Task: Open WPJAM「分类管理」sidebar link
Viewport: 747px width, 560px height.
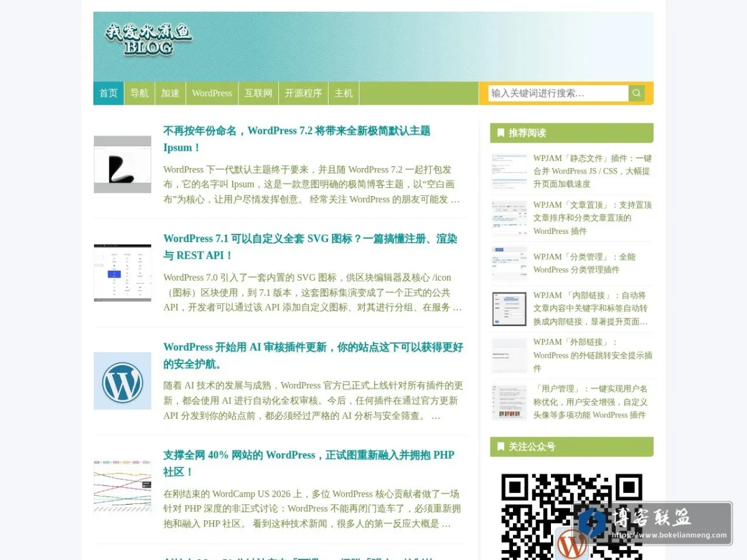Action: click(x=584, y=263)
